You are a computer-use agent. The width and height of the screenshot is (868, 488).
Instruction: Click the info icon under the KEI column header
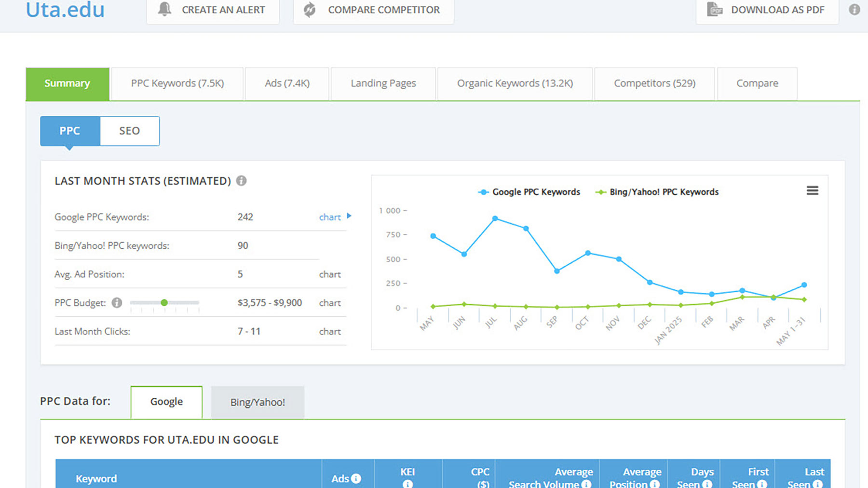click(407, 484)
